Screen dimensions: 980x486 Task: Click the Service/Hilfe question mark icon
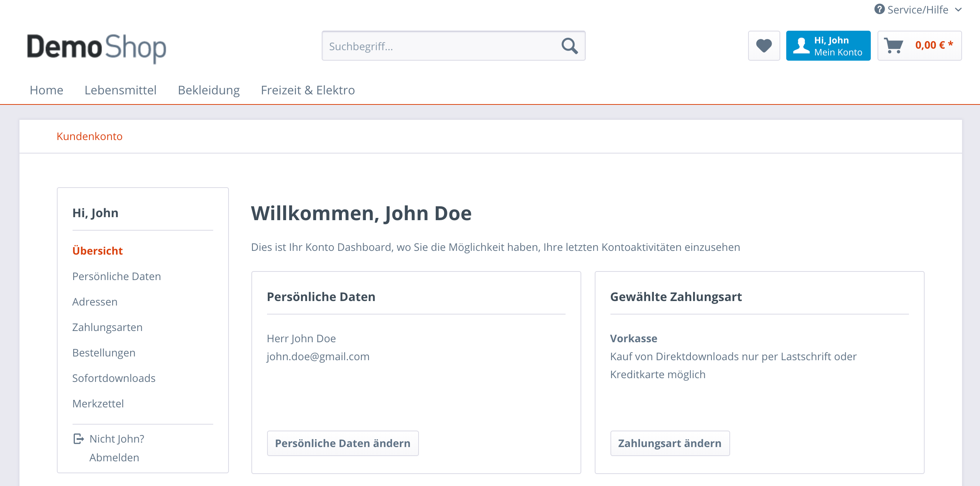pyautogui.click(x=879, y=9)
